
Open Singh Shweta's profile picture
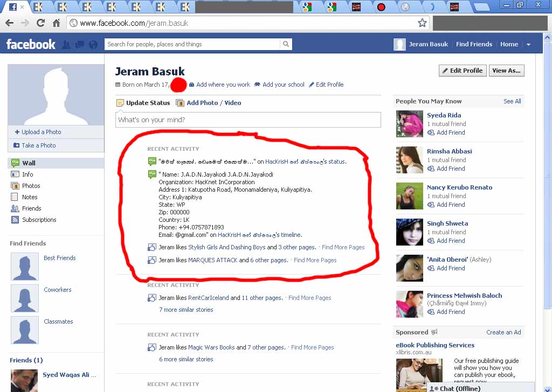tap(410, 232)
